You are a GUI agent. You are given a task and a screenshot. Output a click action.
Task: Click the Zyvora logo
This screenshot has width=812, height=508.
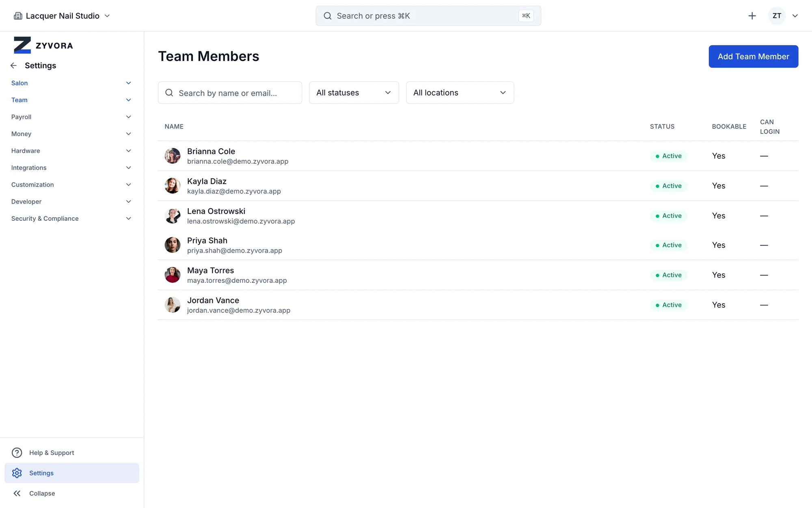pyautogui.click(x=43, y=45)
